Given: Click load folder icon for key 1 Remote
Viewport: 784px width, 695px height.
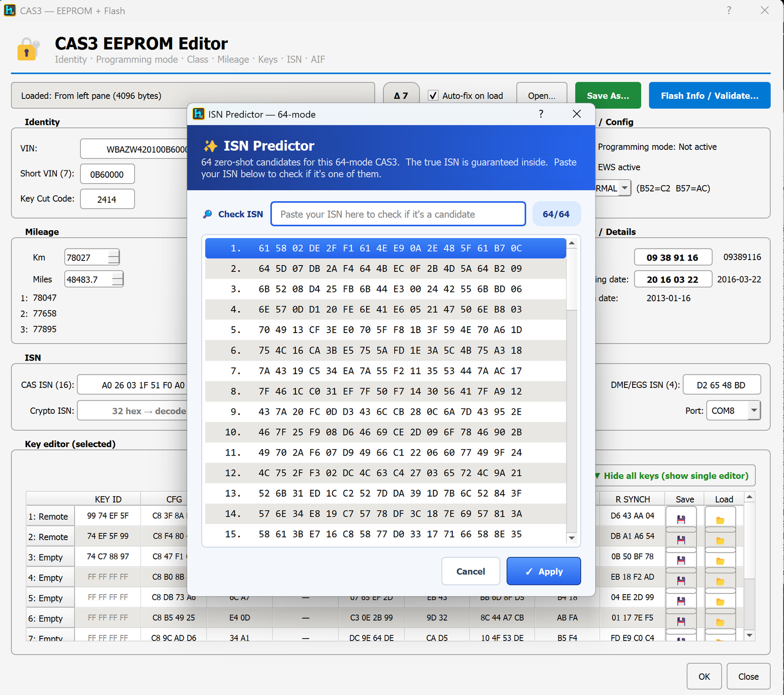Looking at the screenshot, I should click(720, 520).
